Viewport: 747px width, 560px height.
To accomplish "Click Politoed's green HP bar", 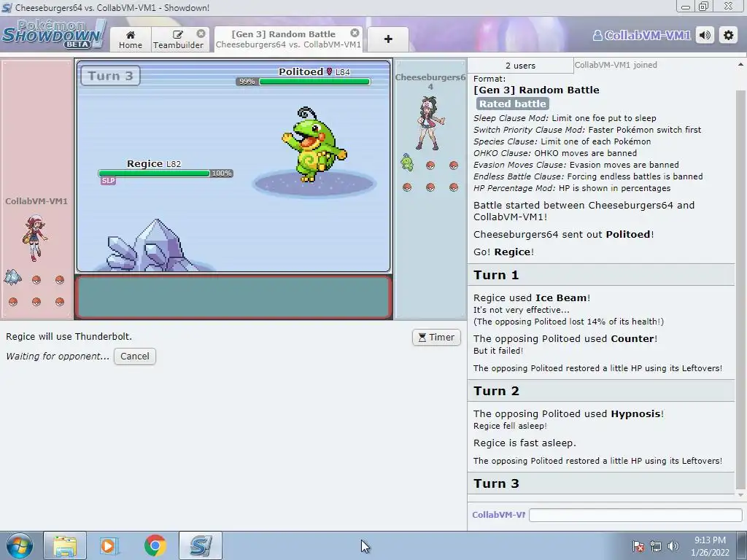I will (314, 82).
